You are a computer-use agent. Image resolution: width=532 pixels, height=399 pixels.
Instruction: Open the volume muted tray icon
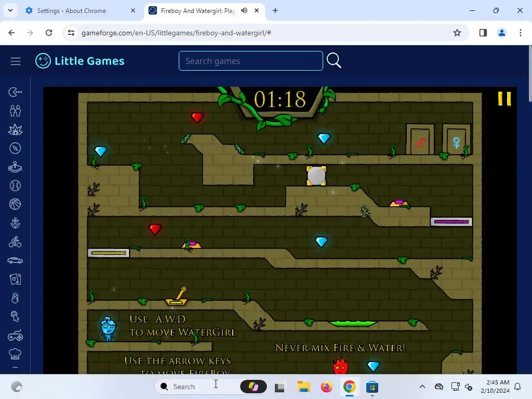click(469, 387)
